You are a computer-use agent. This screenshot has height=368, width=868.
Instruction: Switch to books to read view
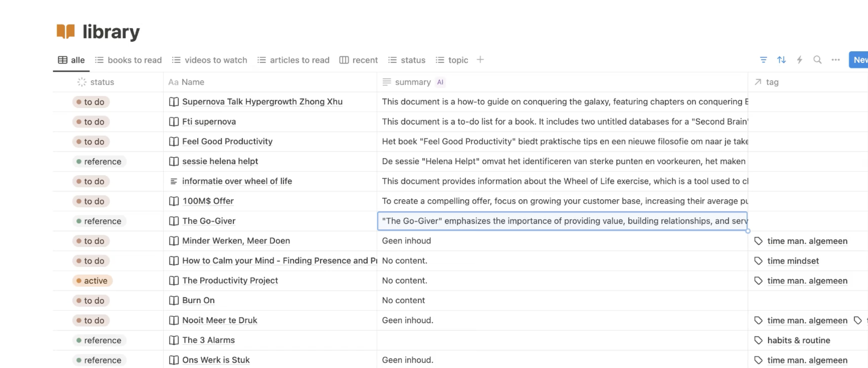coord(128,60)
